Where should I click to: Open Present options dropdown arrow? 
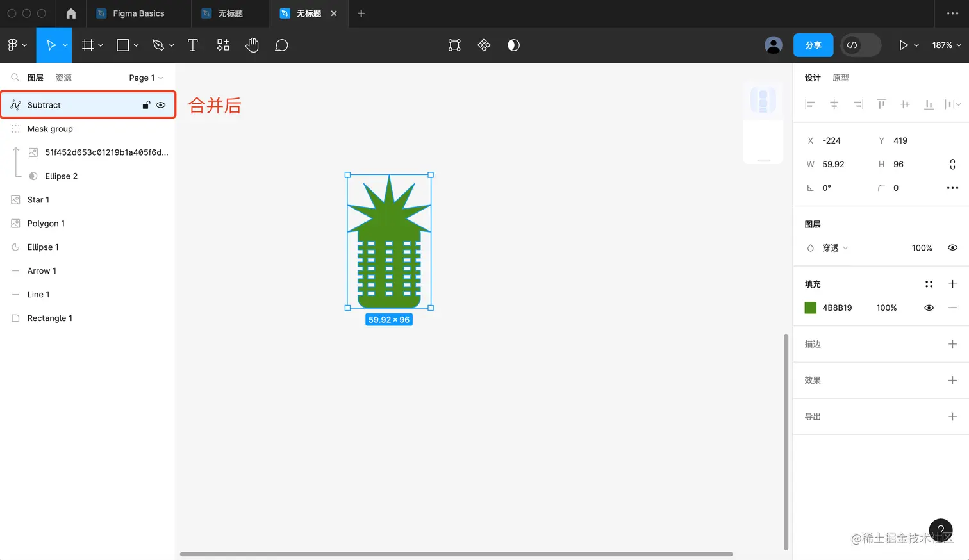pos(916,45)
